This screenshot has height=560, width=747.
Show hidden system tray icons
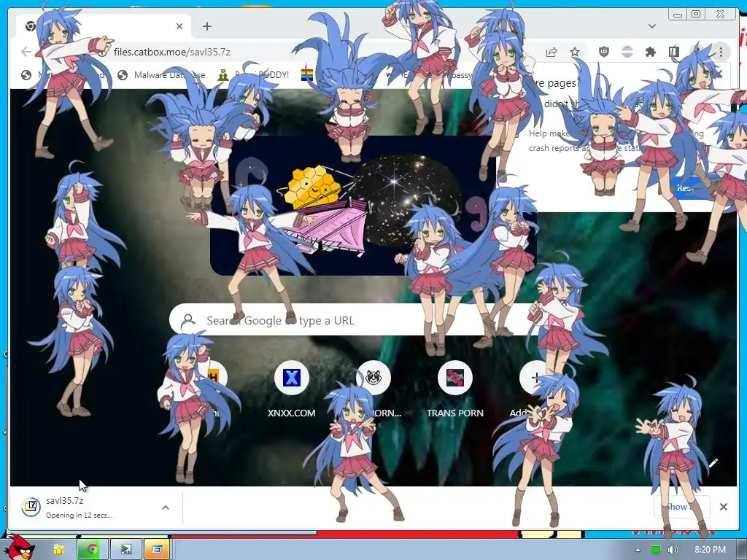tap(638, 550)
